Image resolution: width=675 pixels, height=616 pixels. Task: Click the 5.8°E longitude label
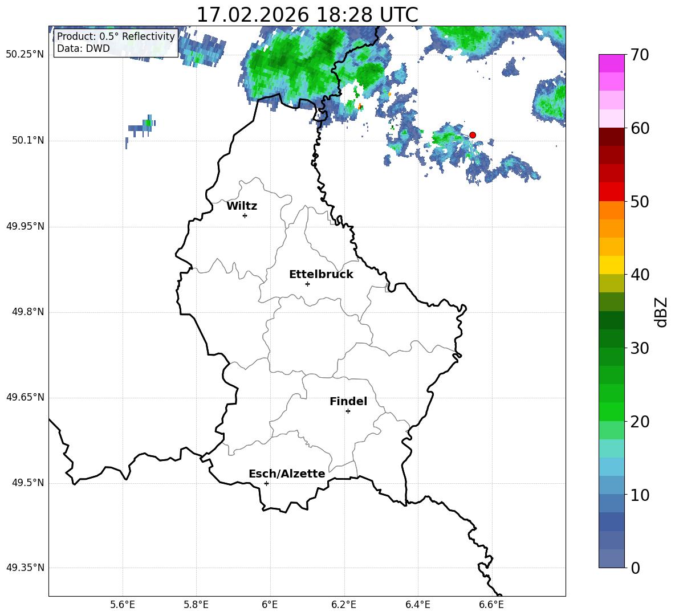point(196,605)
